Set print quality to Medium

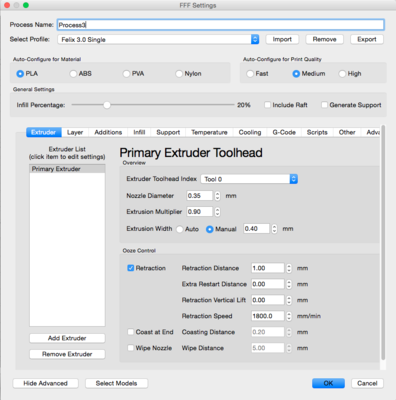tap(296, 74)
